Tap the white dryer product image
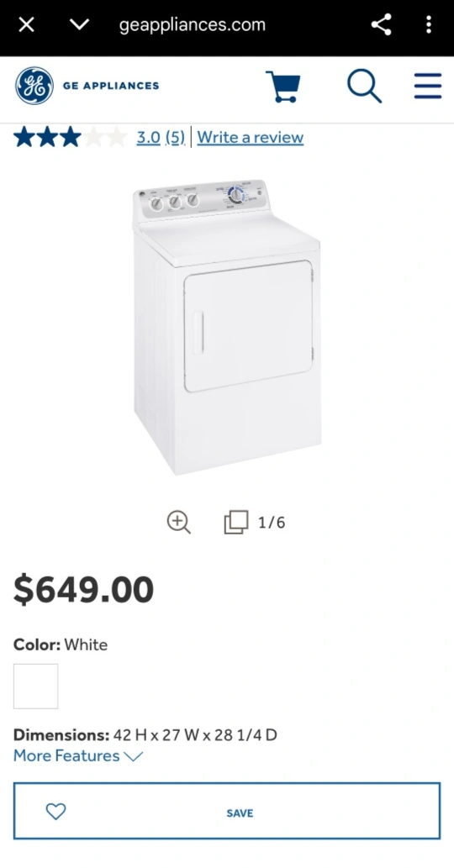The height and width of the screenshot is (868, 454). click(x=227, y=327)
